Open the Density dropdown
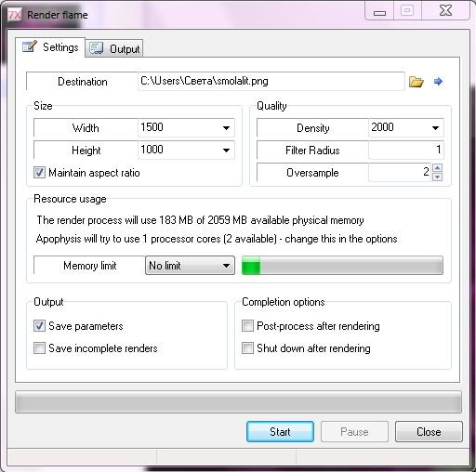The width and height of the screenshot is (476, 472). tap(435, 128)
